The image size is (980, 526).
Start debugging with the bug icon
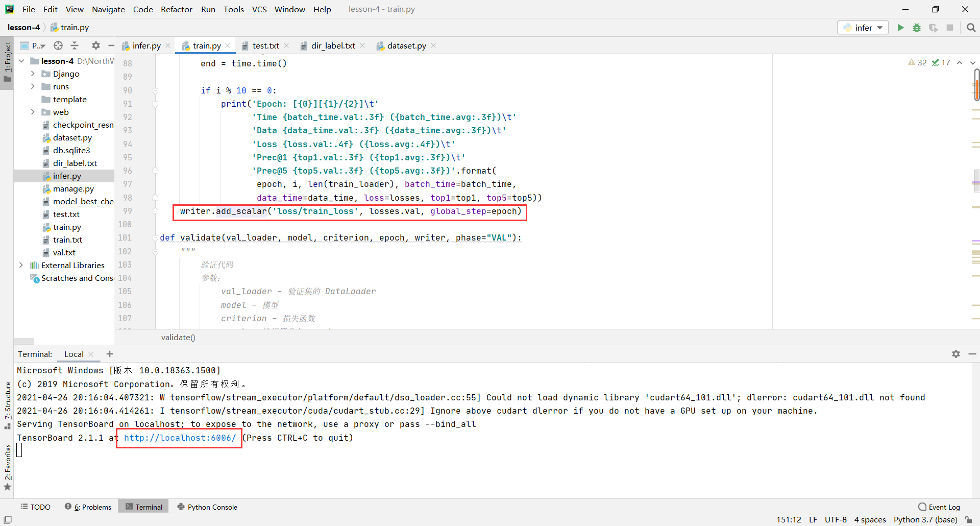point(917,27)
